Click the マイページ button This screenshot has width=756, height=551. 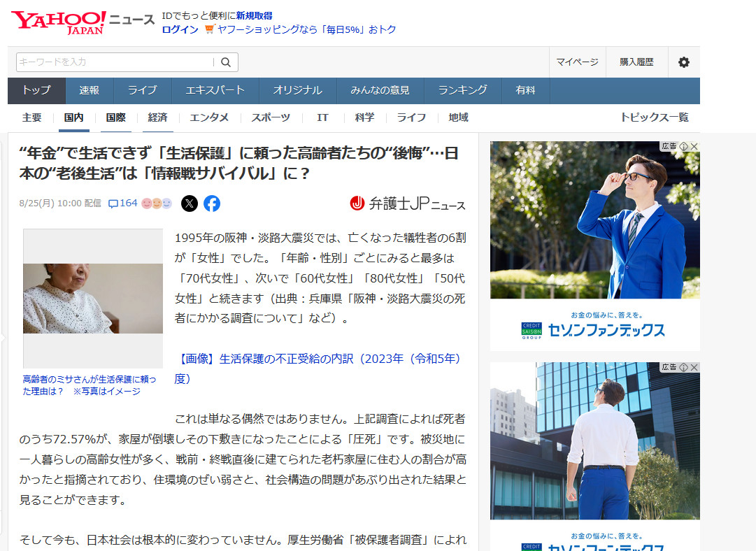[x=577, y=62]
